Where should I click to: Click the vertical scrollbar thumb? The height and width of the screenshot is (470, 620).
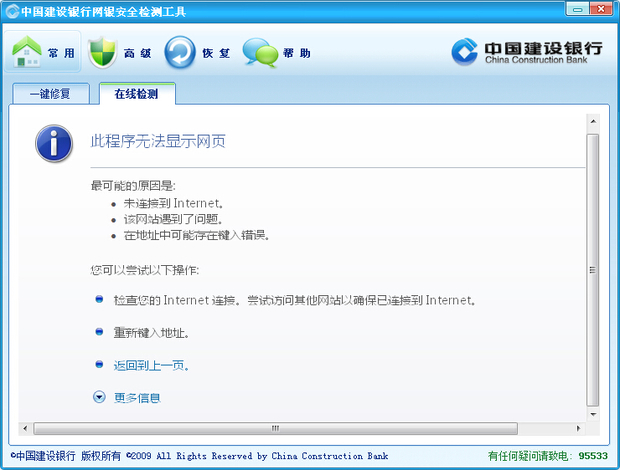(x=593, y=270)
